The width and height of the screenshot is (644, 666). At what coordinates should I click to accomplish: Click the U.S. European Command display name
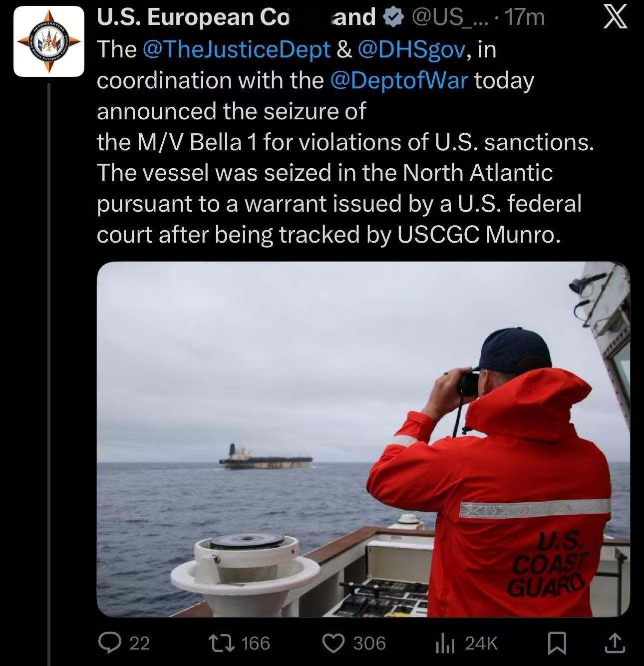click(x=236, y=18)
